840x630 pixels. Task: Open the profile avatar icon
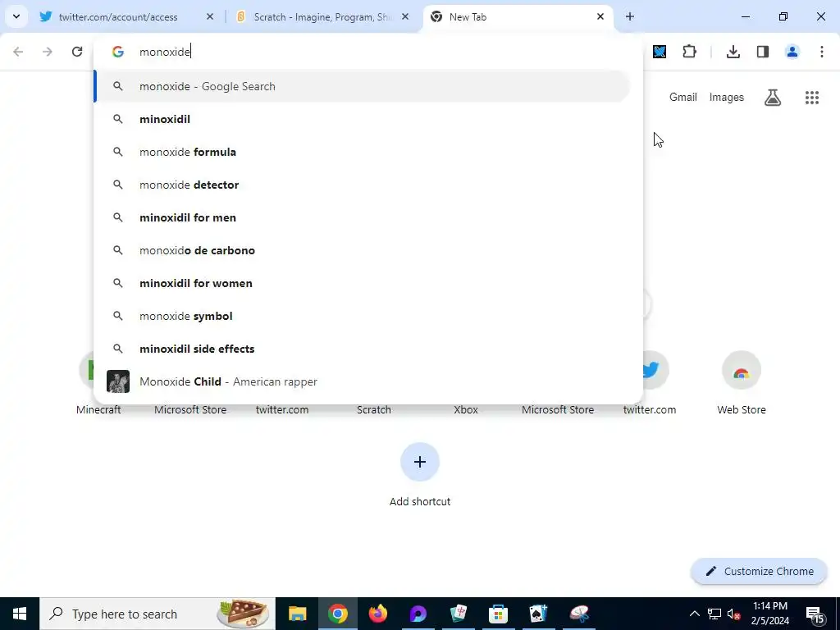pos(792,52)
